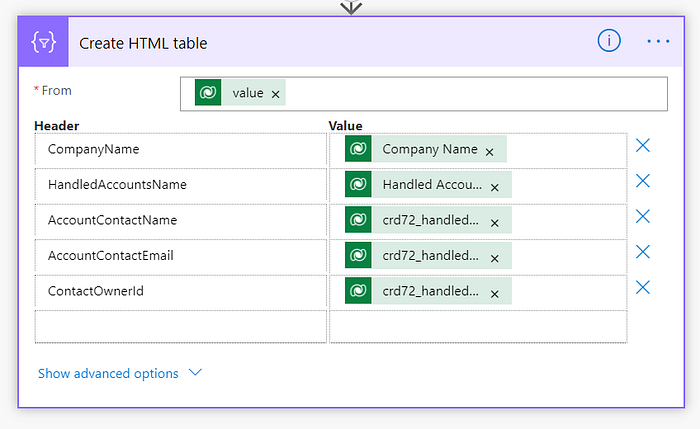Screen dimensions: 700x429
Task: Delete the AccountContactName row with X
Action: pyautogui.click(x=643, y=217)
